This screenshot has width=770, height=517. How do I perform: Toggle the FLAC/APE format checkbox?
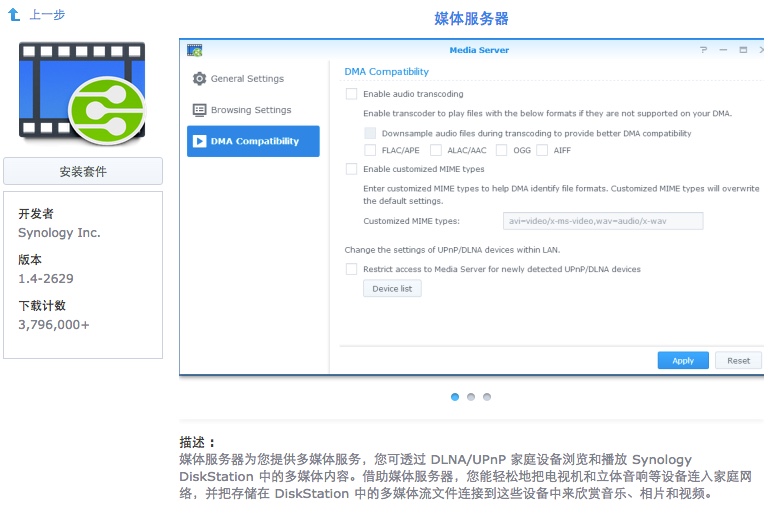tap(370, 150)
